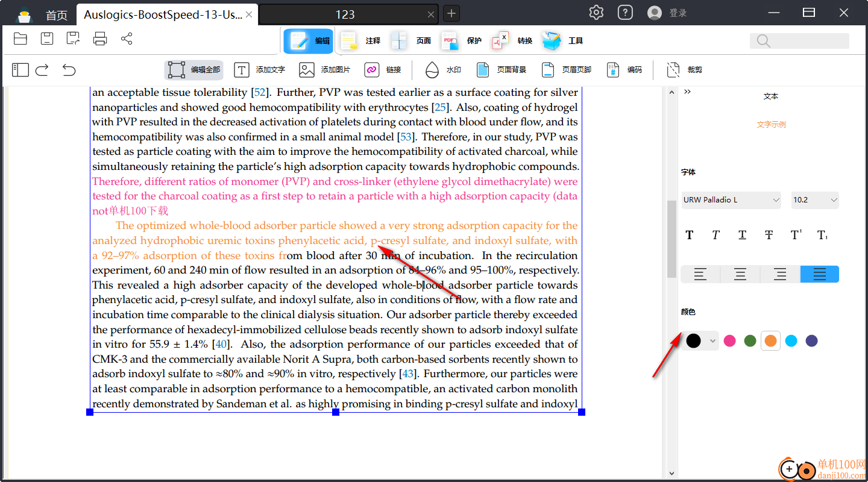Undo the last action
Viewport: 868px width, 482px height.
(69, 70)
